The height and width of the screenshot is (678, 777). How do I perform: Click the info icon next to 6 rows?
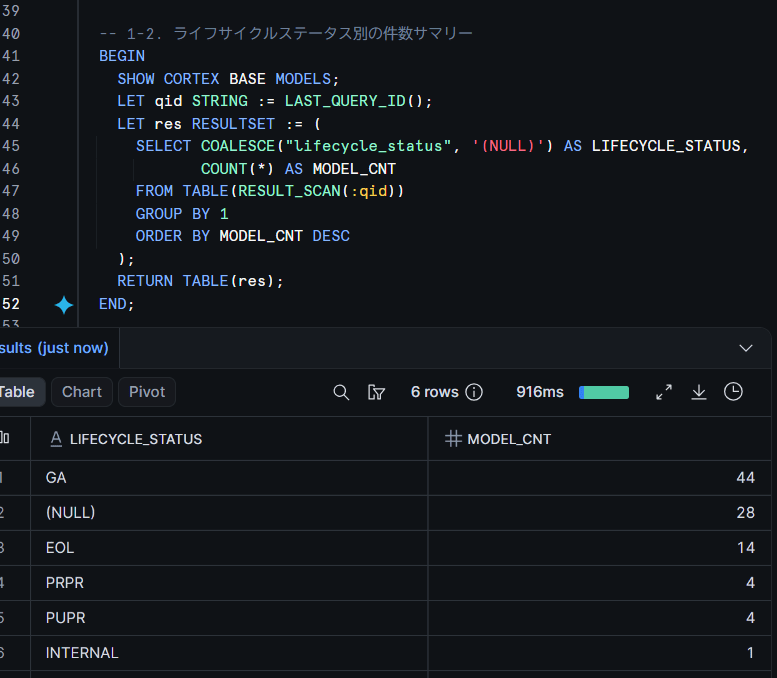pos(474,392)
